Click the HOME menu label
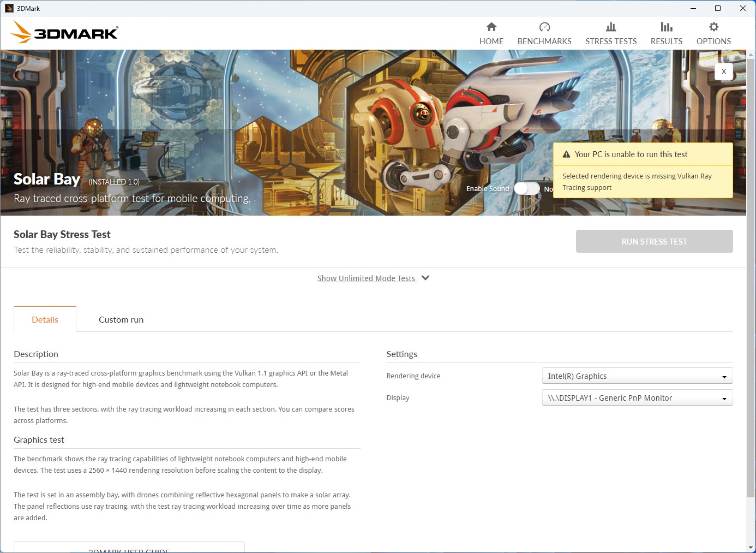The image size is (756, 553). pos(491,41)
